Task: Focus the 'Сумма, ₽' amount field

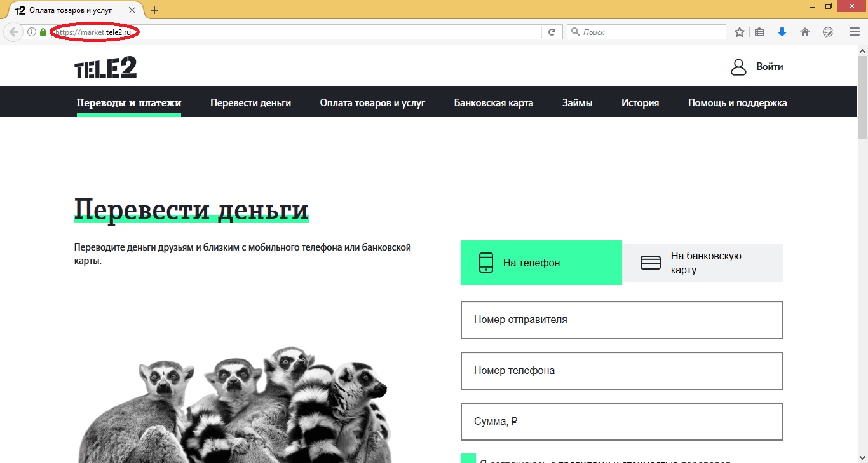Action: coord(621,421)
